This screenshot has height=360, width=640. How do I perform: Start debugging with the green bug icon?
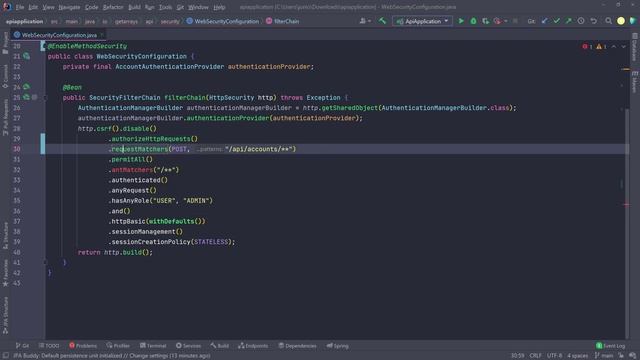(x=473, y=21)
